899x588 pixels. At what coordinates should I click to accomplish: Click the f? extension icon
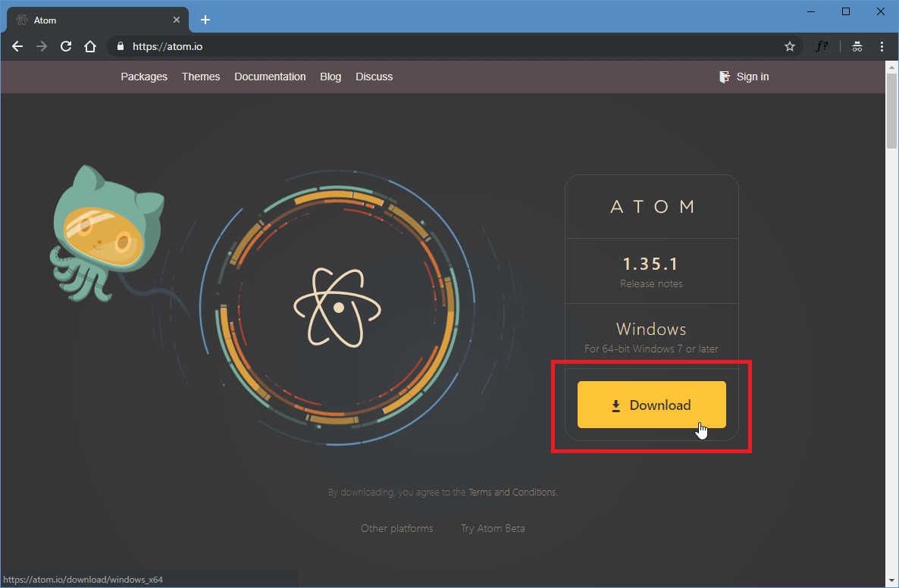click(822, 46)
